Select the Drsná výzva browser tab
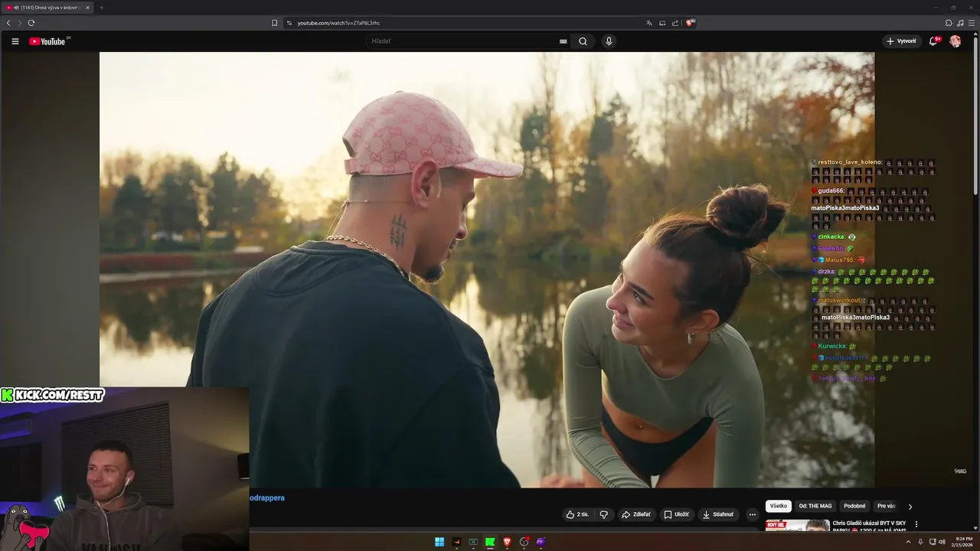The width and height of the screenshot is (980, 551). pos(47,8)
